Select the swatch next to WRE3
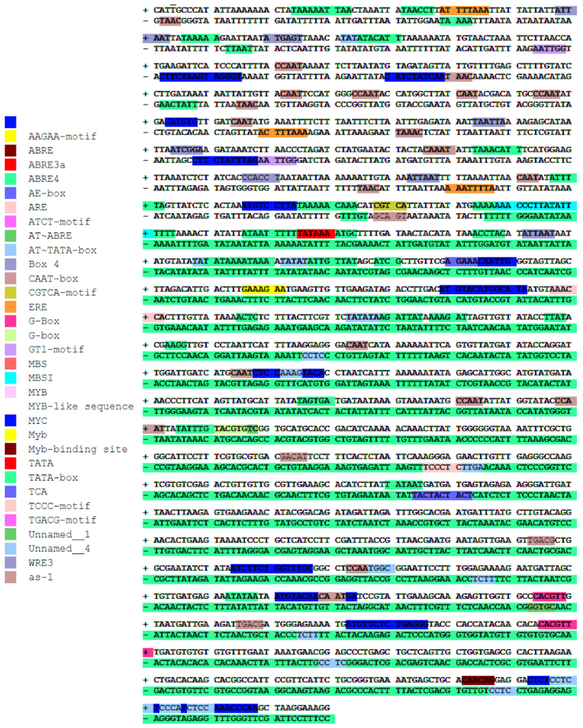 coord(10,562)
